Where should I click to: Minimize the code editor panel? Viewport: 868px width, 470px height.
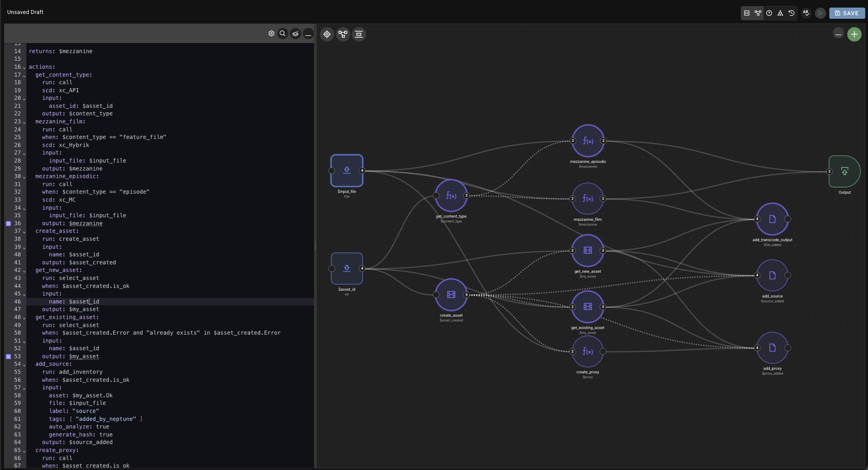308,34
